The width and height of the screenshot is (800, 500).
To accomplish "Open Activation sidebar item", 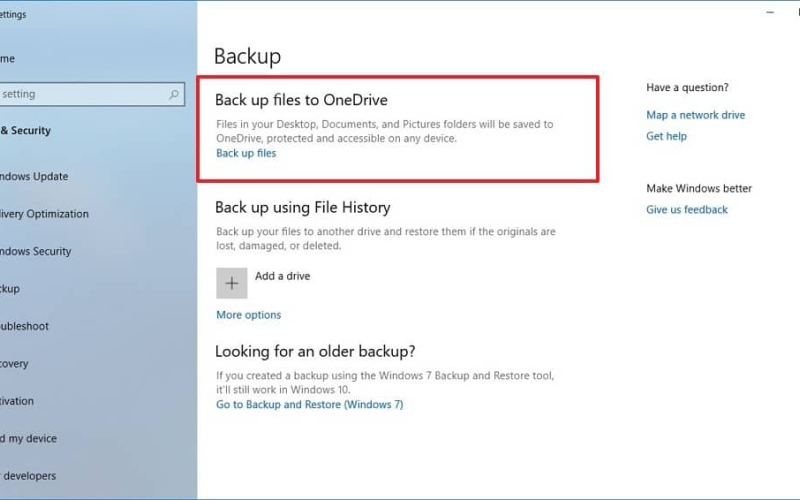I will pos(17,401).
